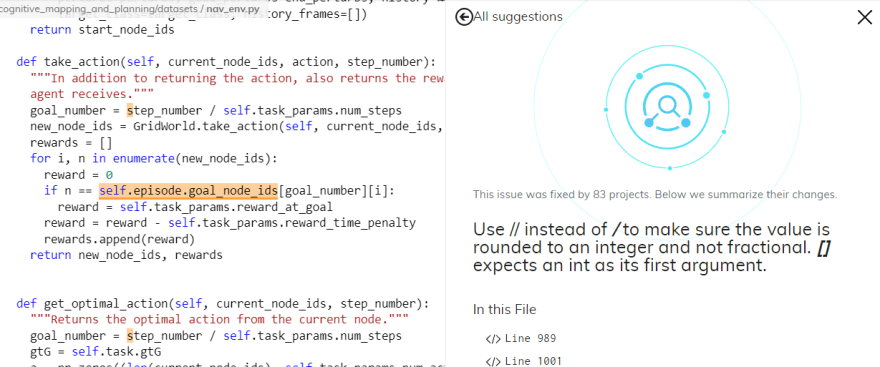Click the highlighted self.episode.goal_node_ids expression
Image resolution: width=880 pixels, height=367 pixels.
pos(188,191)
